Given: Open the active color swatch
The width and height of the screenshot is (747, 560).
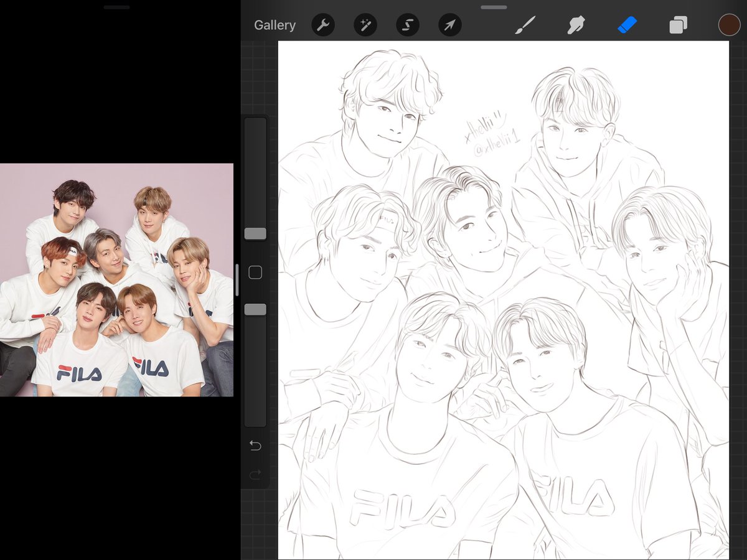Looking at the screenshot, I should pyautogui.click(x=729, y=25).
